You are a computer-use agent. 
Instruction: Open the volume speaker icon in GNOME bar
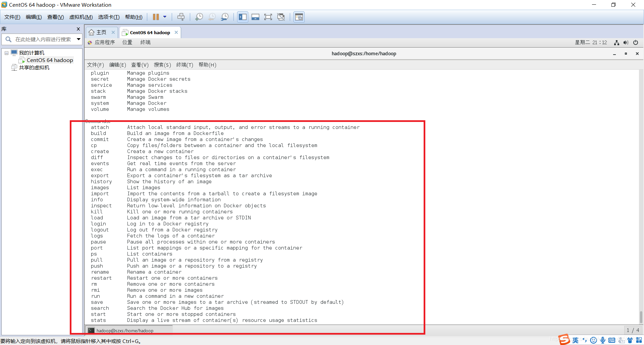[626, 43]
